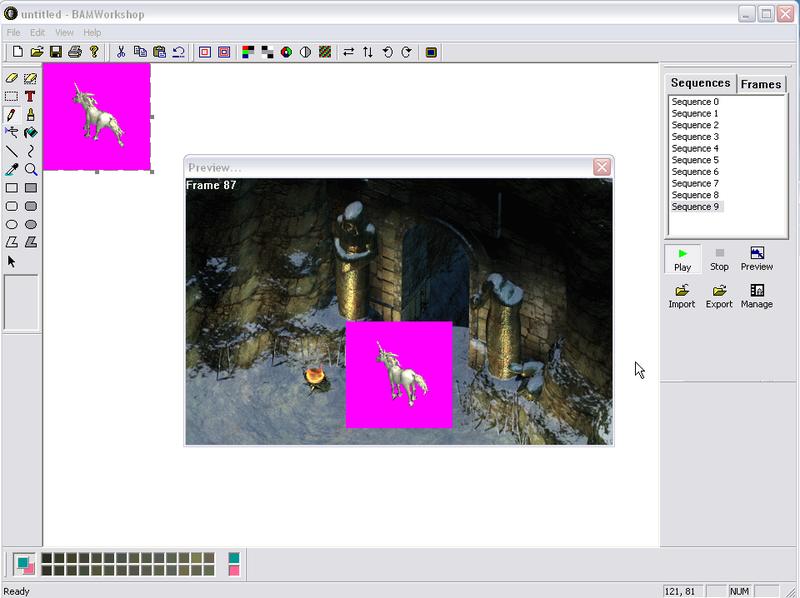Viewport: 800px width, 598px height.
Task: Select the Curve tool
Action: click(31, 151)
